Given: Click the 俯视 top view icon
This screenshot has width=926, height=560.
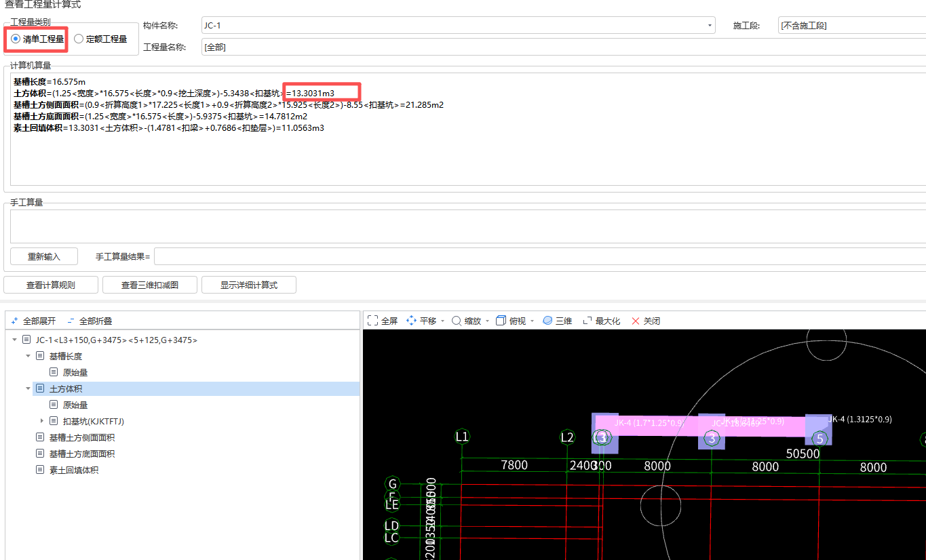Looking at the screenshot, I should tap(501, 321).
